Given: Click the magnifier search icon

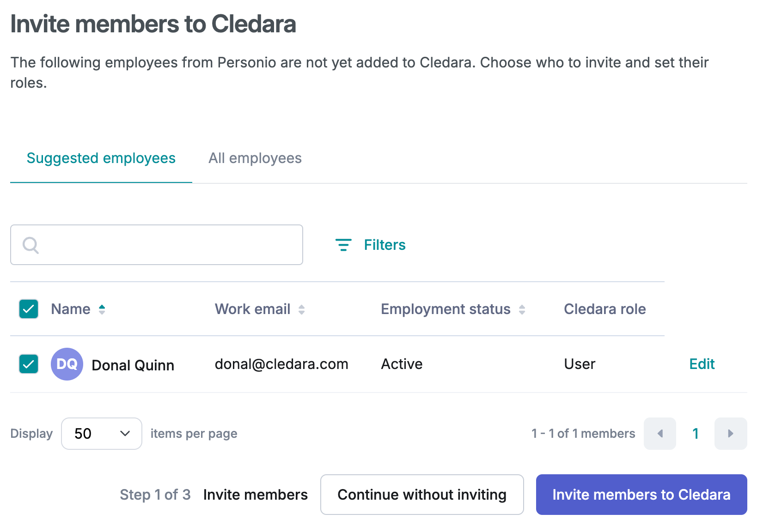Looking at the screenshot, I should 31,245.
